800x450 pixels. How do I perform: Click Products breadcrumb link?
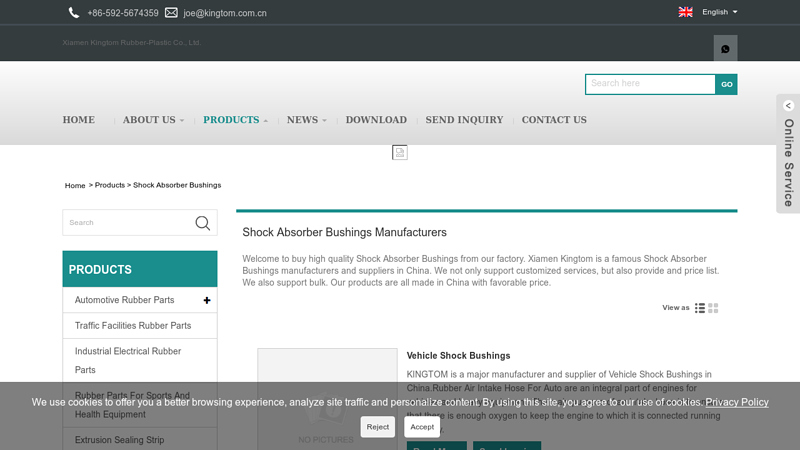[110, 185]
